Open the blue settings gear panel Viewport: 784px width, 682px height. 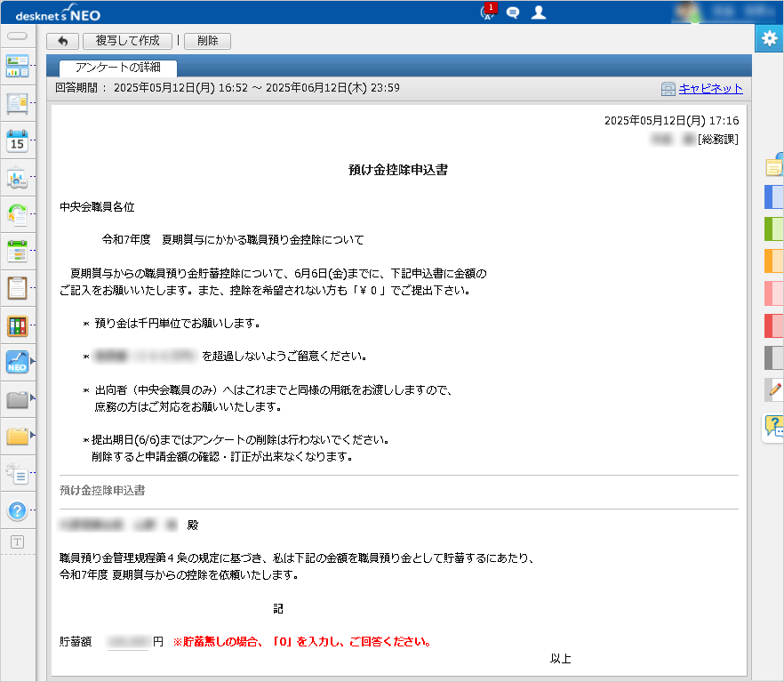(x=770, y=38)
